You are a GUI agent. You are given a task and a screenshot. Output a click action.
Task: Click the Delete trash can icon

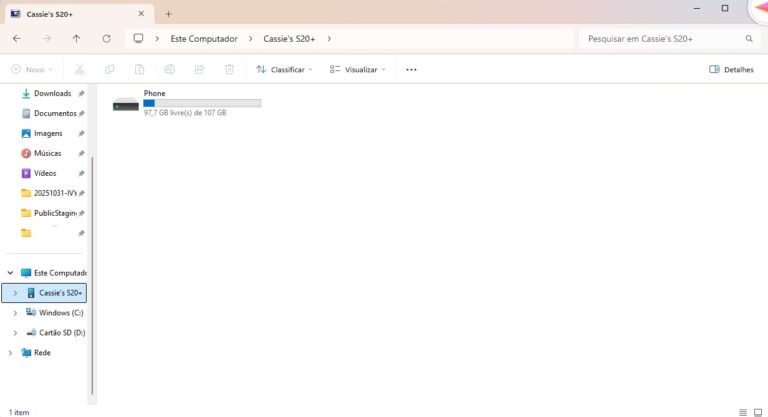pyautogui.click(x=229, y=70)
